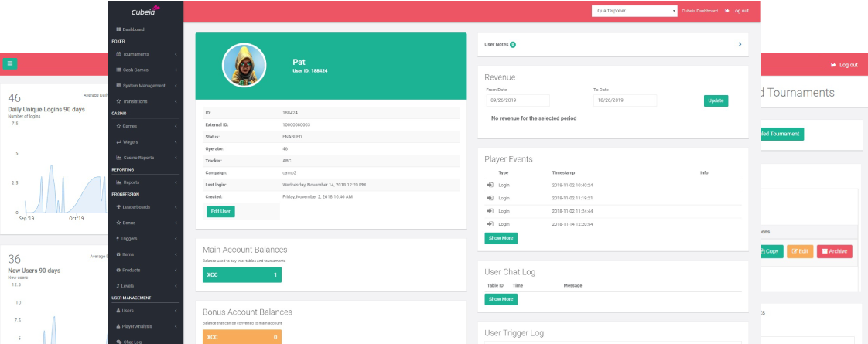Image resolution: width=868 pixels, height=344 pixels.
Task: Open the Products menu item label
Action: point(132,270)
